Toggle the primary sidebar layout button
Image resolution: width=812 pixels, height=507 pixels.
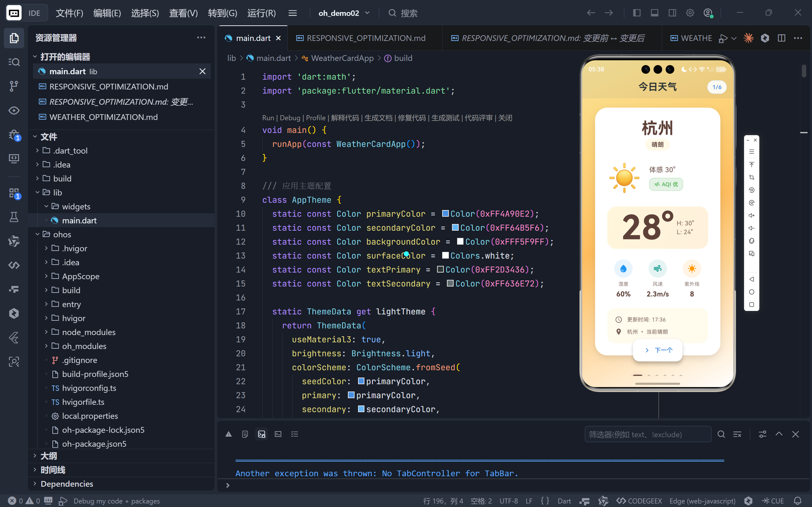tap(636, 13)
